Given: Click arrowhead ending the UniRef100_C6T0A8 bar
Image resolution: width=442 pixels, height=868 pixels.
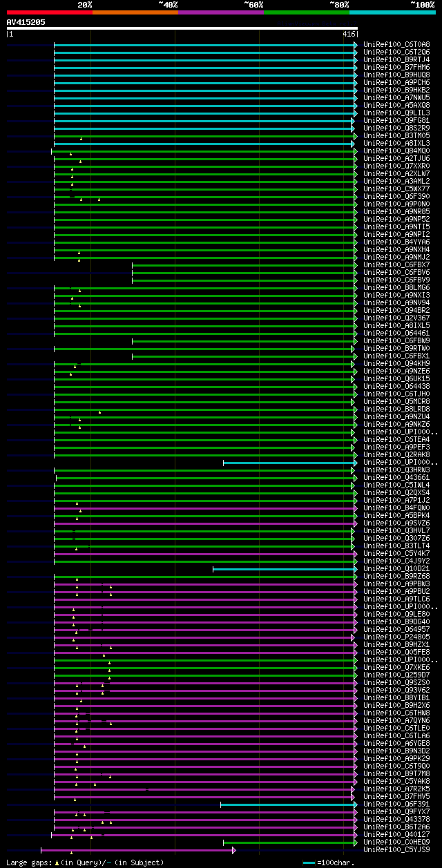Looking at the screenshot, I should click(355, 45).
